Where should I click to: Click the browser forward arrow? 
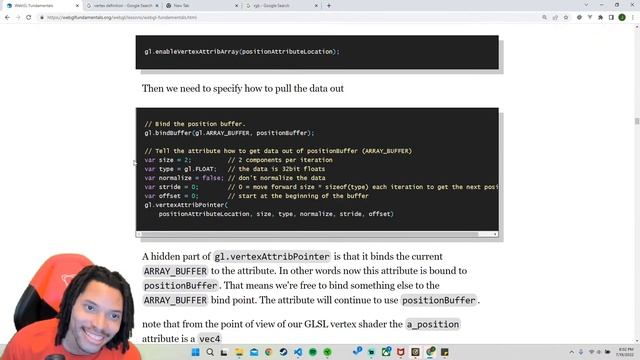[18, 18]
